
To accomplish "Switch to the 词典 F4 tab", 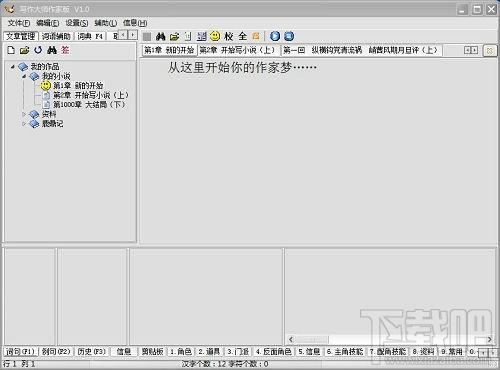I will coord(90,36).
